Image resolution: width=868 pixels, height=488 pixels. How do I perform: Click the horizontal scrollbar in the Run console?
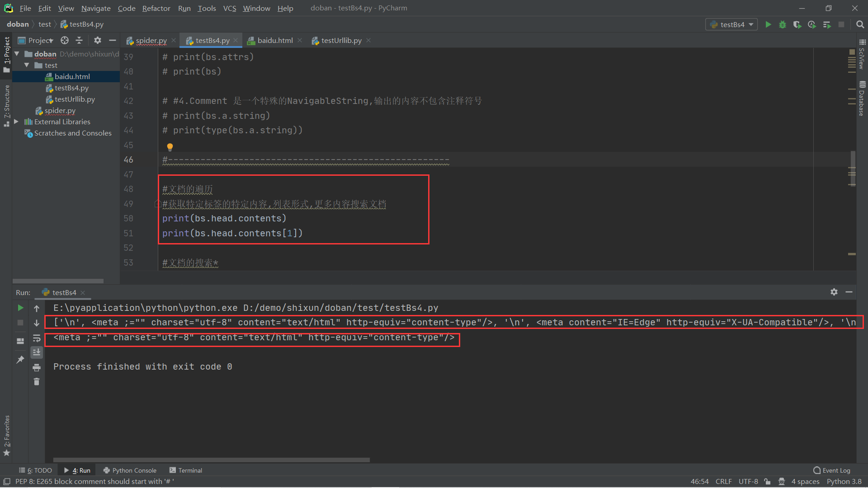(212, 460)
